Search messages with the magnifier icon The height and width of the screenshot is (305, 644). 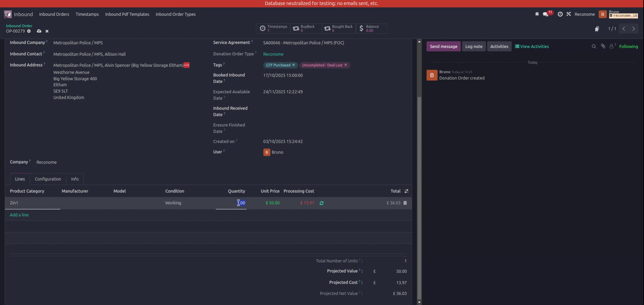coord(594,46)
